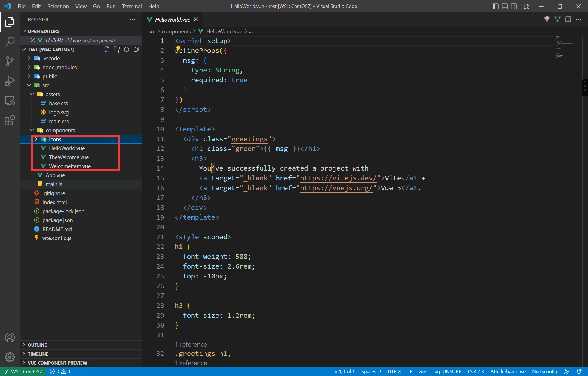Image resolution: width=588 pixels, height=376 pixels.
Task: Toggle the primary side bar visibility
Action: coord(496,6)
